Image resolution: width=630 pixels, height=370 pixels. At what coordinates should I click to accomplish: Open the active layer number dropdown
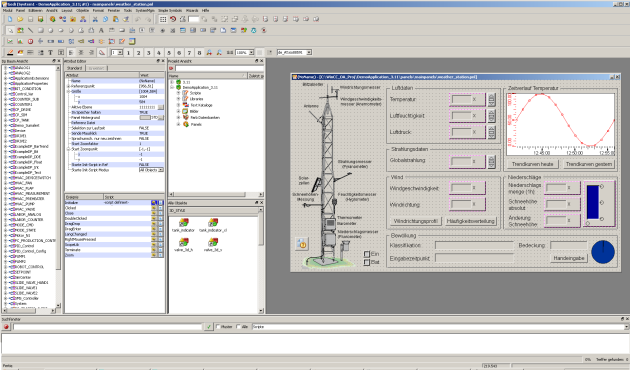tap(120, 53)
